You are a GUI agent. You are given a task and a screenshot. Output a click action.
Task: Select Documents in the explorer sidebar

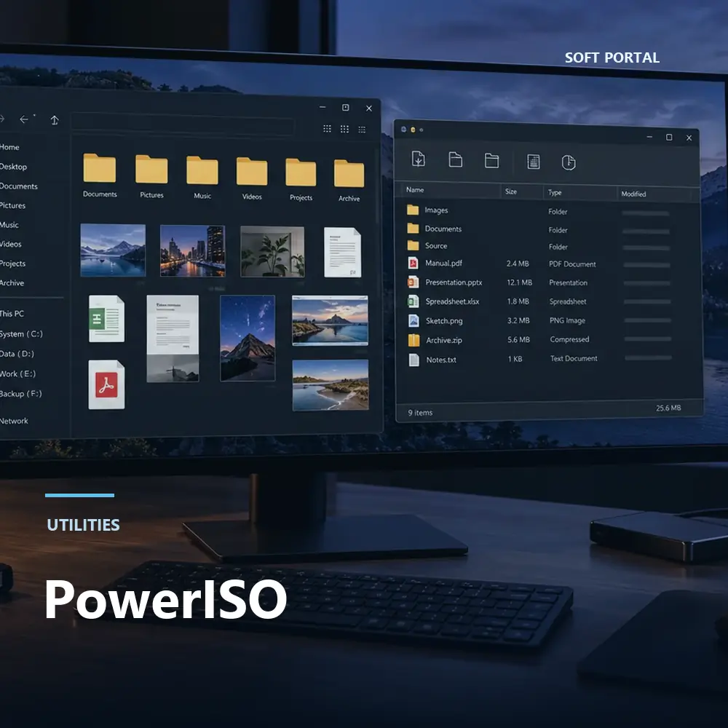(19, 186)
